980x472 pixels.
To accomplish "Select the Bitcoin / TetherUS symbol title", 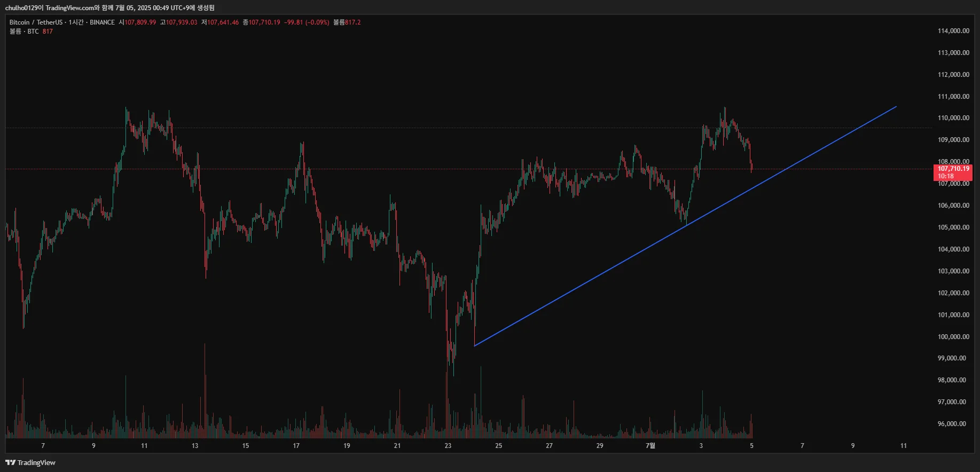I will tap(35, 22).
